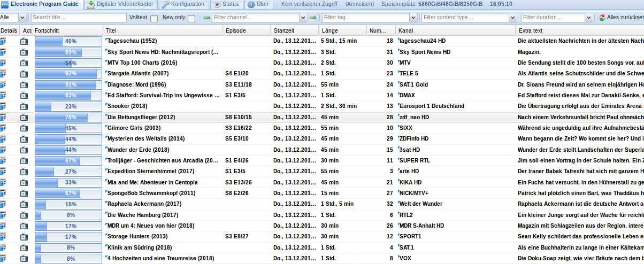This screenshot has width=644, height=264.
Task: Open details icon for MTV Top 100 Charts row
Action: pos(3,63)
